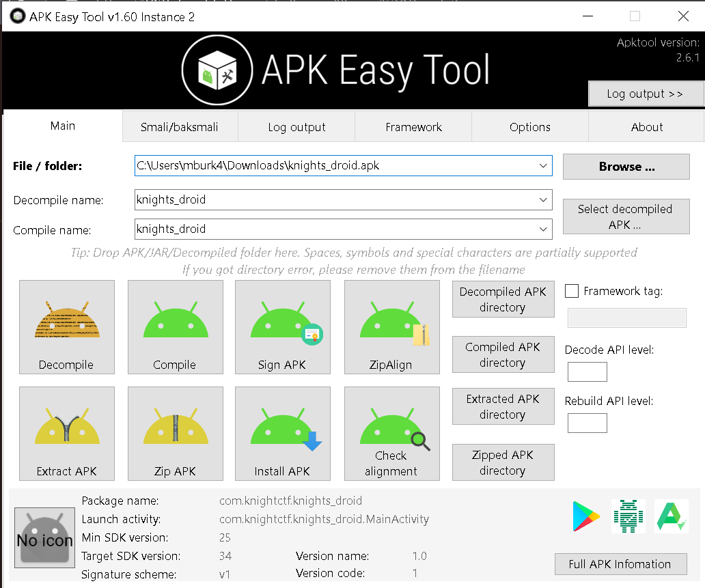Click the Check alignment icon button
The width and height of the screenshot is (705, 588).
pos(392,434)
